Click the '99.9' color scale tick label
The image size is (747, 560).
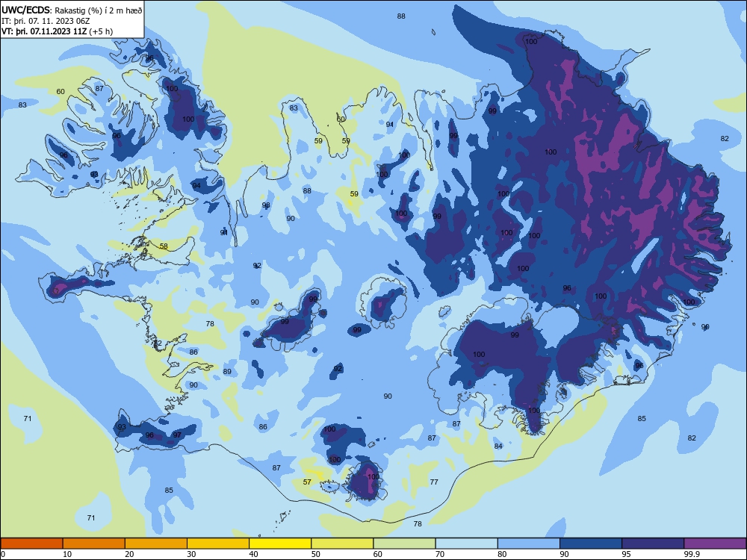tap(691, 554)
